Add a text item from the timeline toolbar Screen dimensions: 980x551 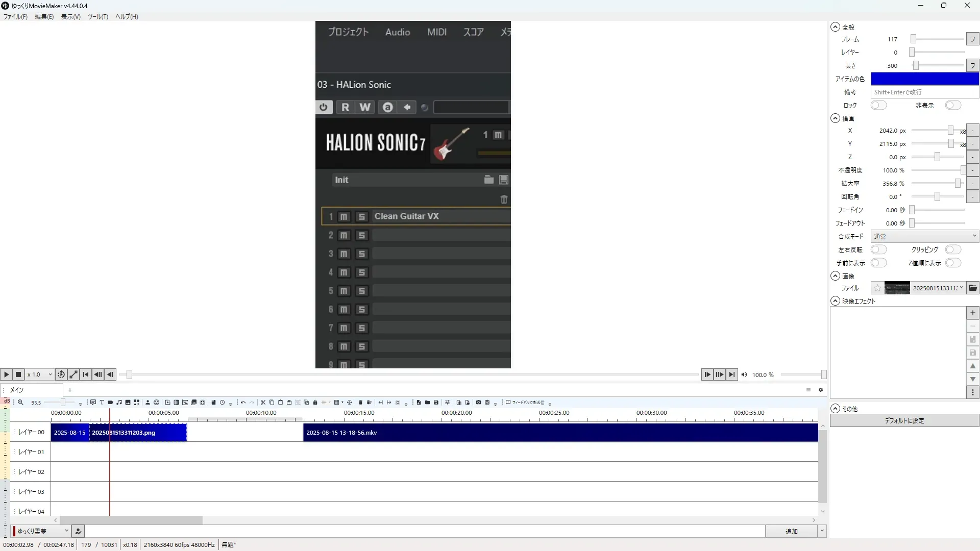pos(102,403)
